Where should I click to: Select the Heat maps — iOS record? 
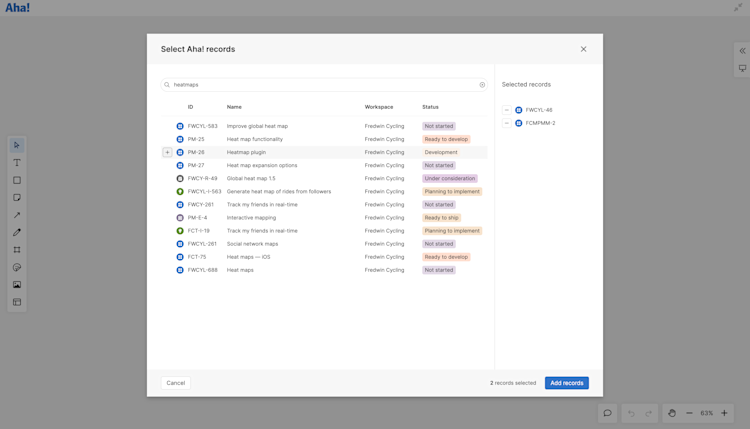248,257
